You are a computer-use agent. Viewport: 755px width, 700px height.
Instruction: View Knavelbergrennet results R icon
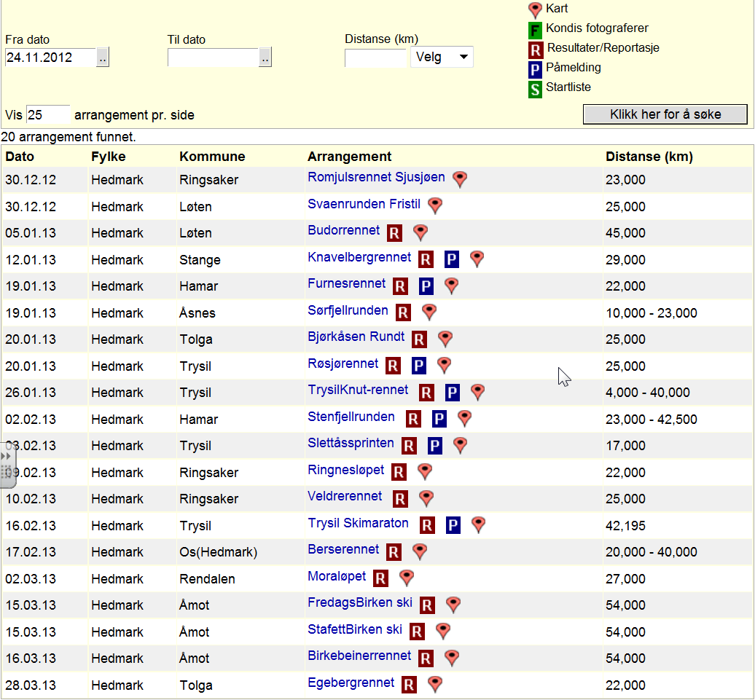pyautogui.click(x=426, y=259)
